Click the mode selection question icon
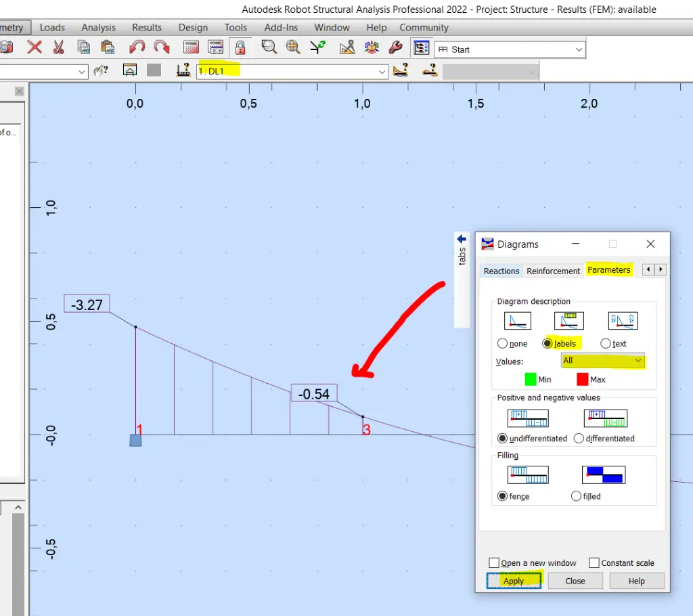Viewport: 693px width, 616px height. 430,70
